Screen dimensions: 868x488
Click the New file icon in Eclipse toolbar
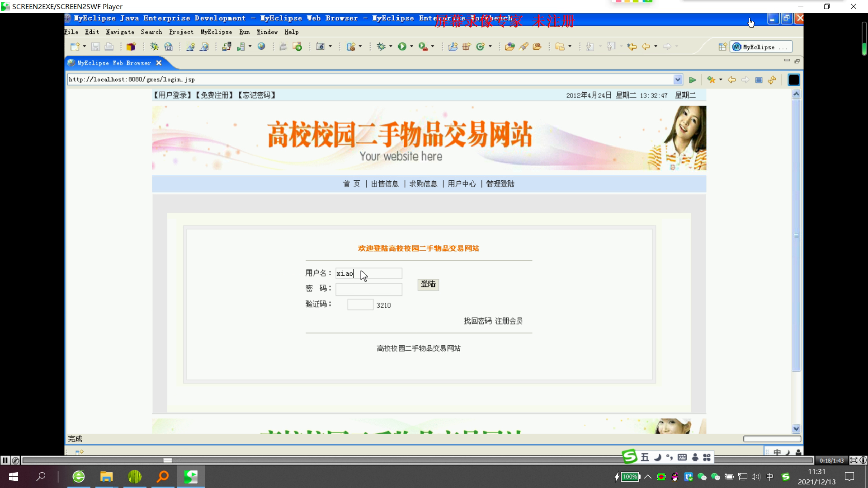point(75,47)
